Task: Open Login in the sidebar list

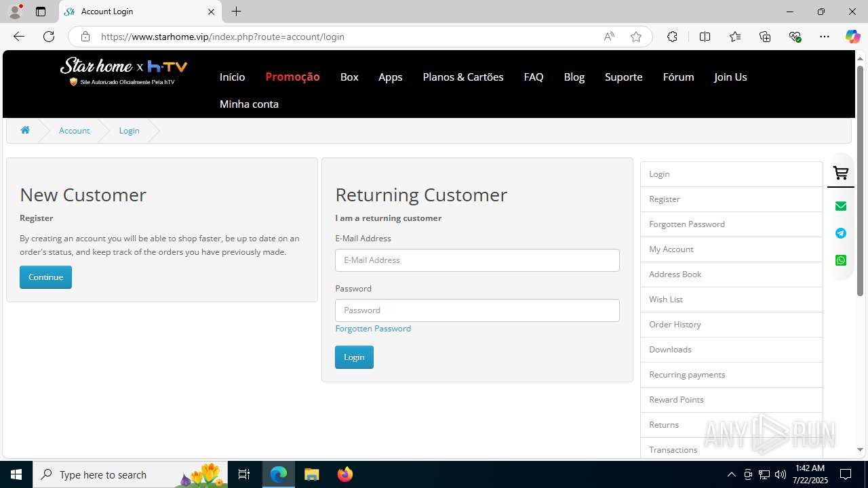Action: (x=732, y=174)
